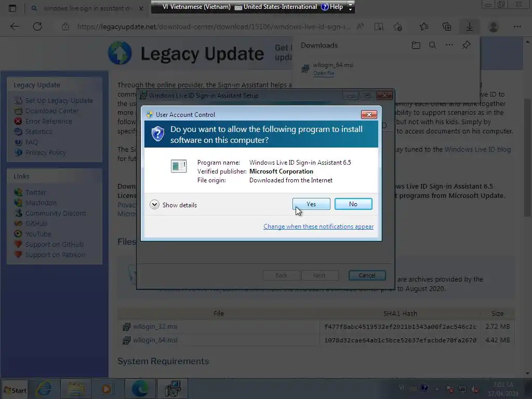Click Open file under wllogin_64.msi download

(324, 73)
